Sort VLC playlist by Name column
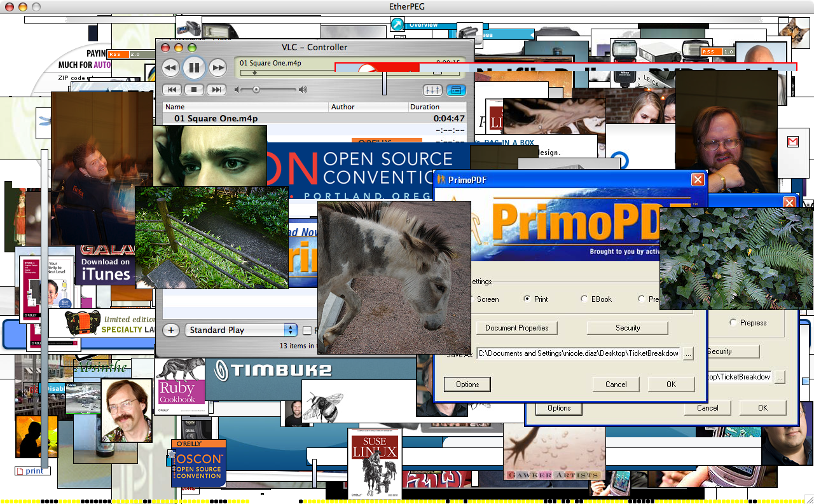This screenshot has height=504, width=814. point(245,107)
